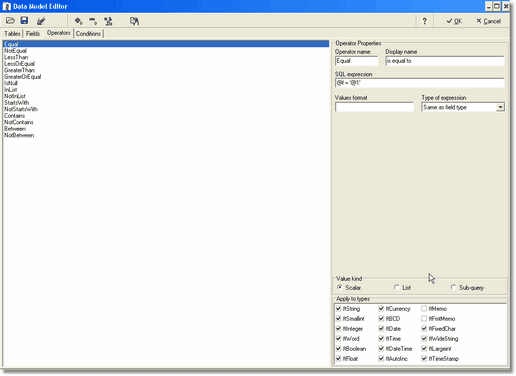Click the Cancel button
The height and width of the screenshot is (376, 516).
pyautogui.click(x=488, y=21)
